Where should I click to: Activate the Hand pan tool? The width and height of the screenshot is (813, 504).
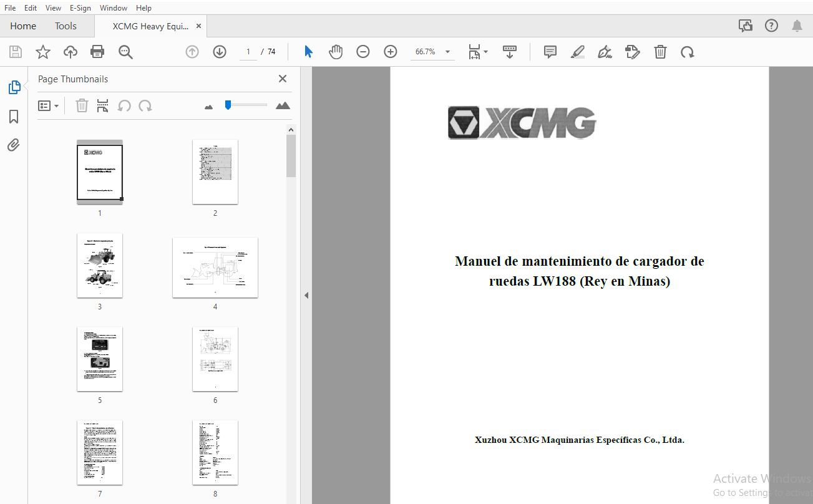336,52
